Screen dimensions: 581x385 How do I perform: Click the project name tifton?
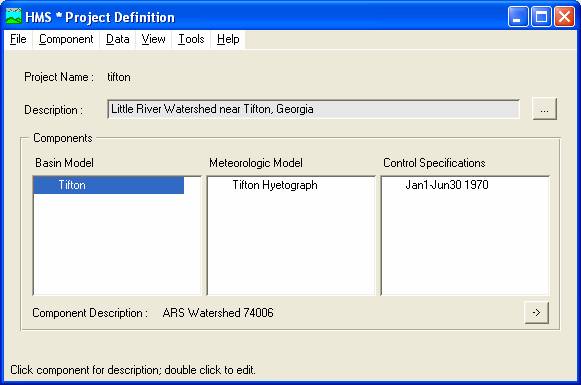point(119,77)
